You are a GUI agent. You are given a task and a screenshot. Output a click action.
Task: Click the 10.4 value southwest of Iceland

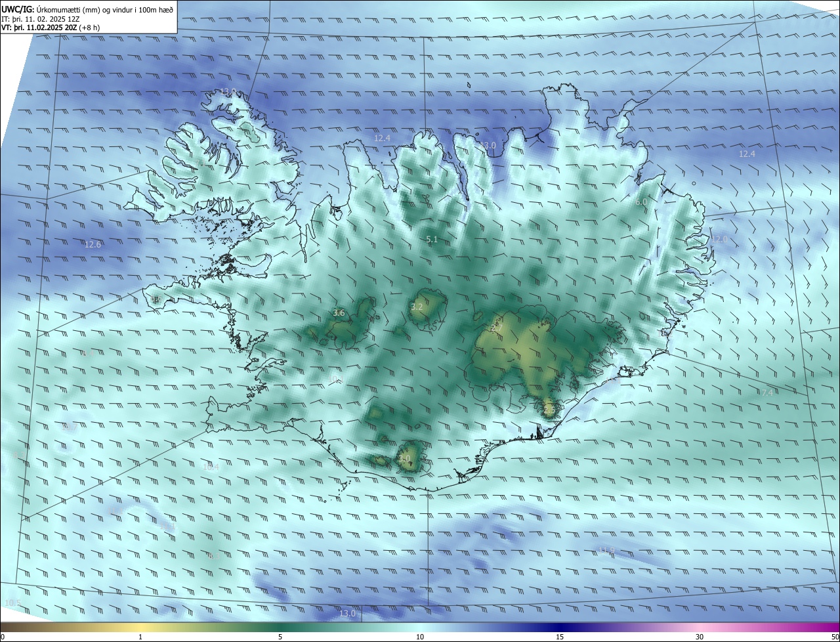point(211,467)
